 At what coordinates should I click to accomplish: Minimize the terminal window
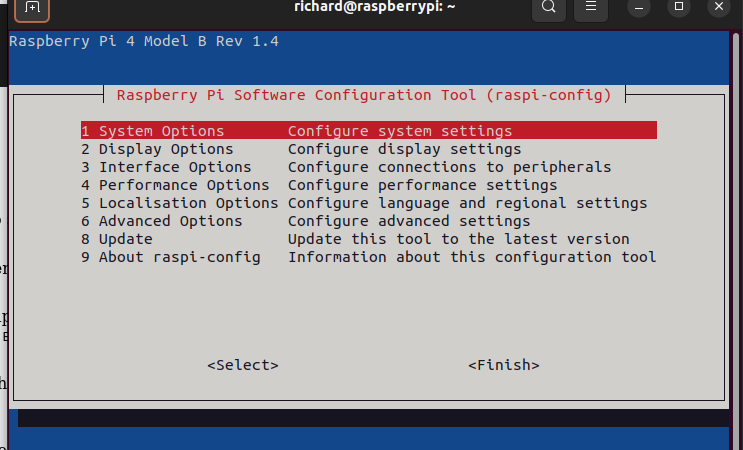click(639, 7)
